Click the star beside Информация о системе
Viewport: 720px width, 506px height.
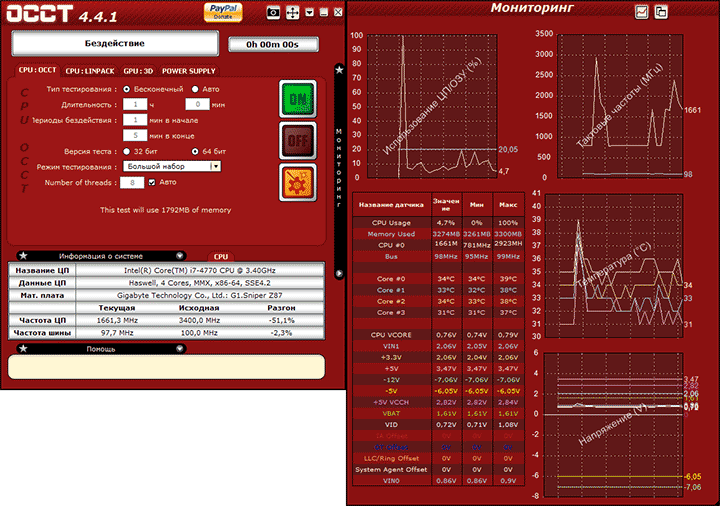coord(23,256)
